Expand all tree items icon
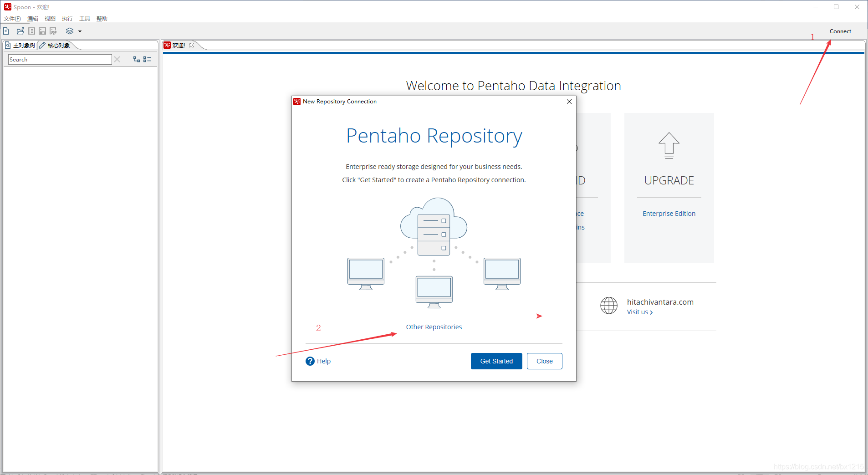 click(136, 59)
